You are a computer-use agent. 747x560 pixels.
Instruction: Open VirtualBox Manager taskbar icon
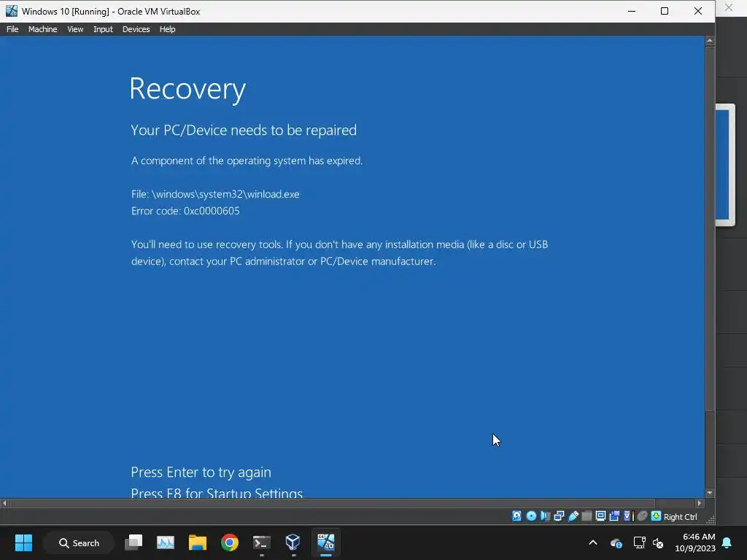pyautogui.click(x=293, y=542)
